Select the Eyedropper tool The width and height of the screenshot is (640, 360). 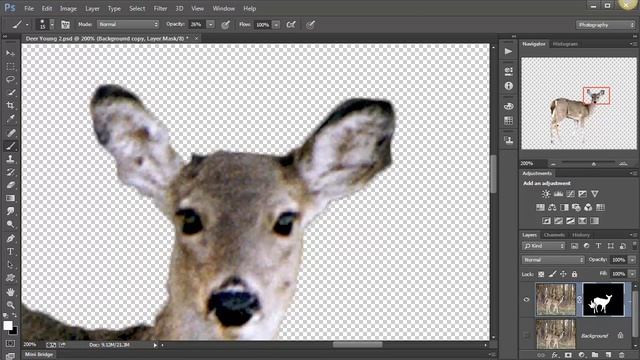point(10,118)
